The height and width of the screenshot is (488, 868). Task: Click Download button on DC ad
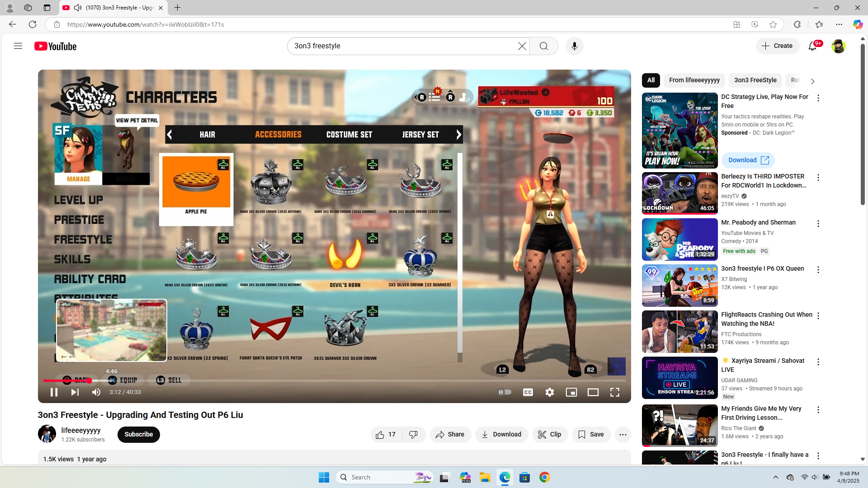click(748, 160)
